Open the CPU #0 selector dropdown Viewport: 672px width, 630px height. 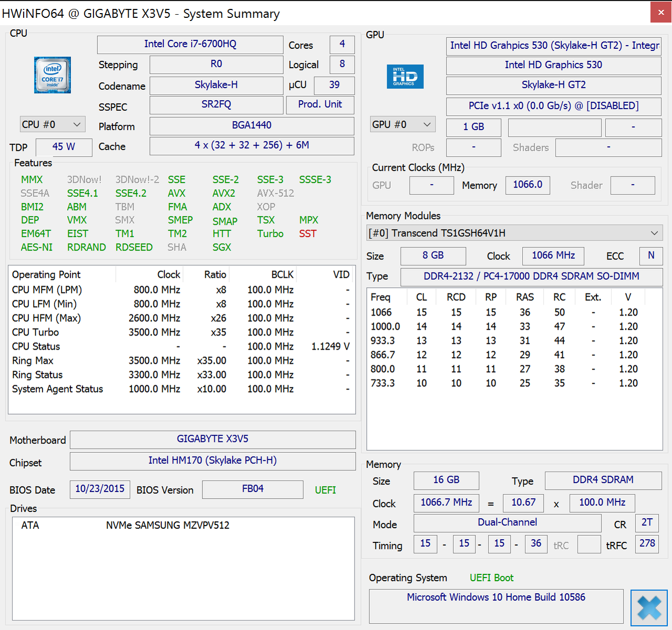(53, 124)
